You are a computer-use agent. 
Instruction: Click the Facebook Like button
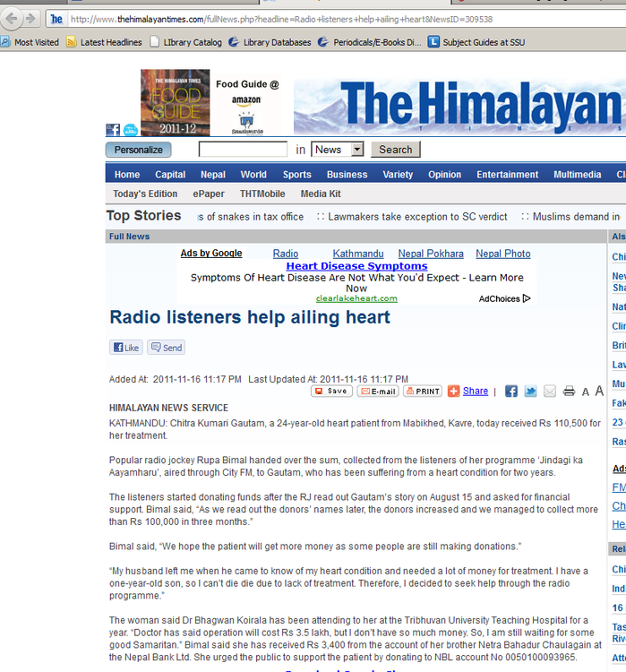click(125, 348)
